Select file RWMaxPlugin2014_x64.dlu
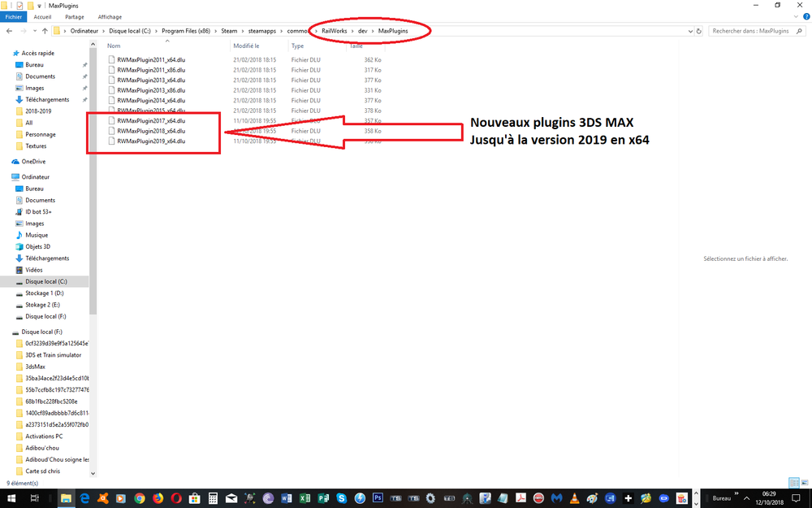The height and width of the screenshot is (508, 812). point(151,101)
